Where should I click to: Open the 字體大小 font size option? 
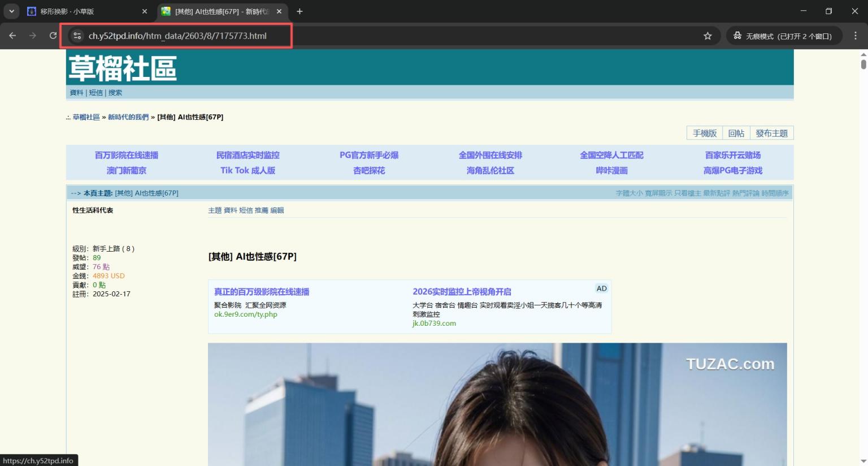click(629, 193)
